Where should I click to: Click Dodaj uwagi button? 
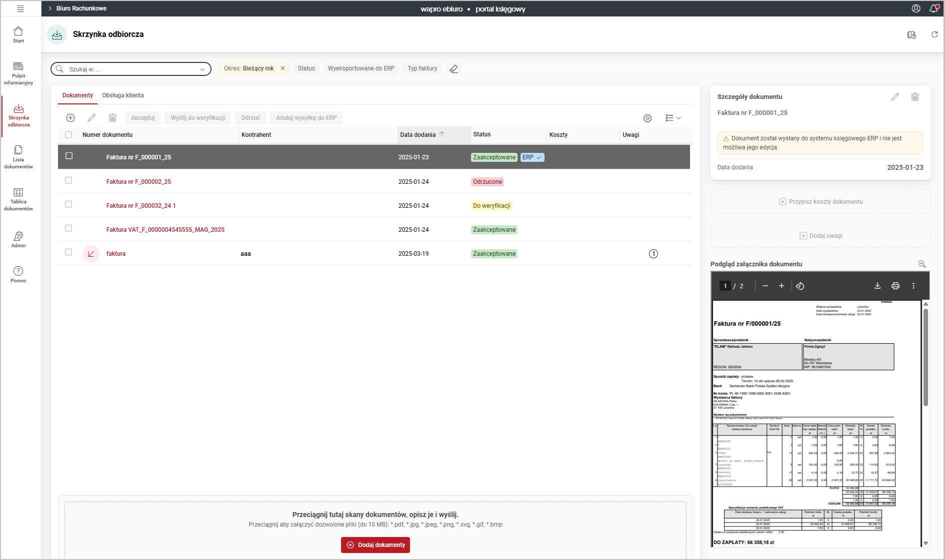point(820,236)
